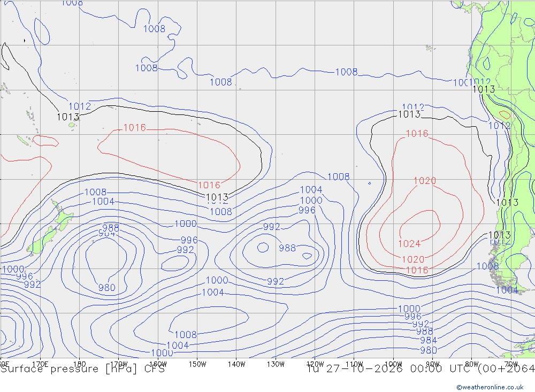Open the weatheronline.co.uk copyright link
Image resolution: width=535 pixels, height=392 pixels.
pos(490,387)
